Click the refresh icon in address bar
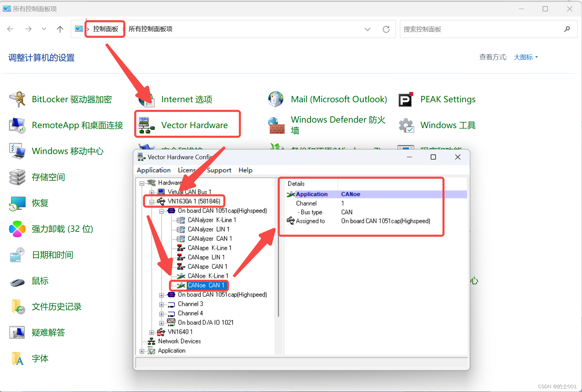This screenshot has width=582, height=392. [x=386, y=29]
